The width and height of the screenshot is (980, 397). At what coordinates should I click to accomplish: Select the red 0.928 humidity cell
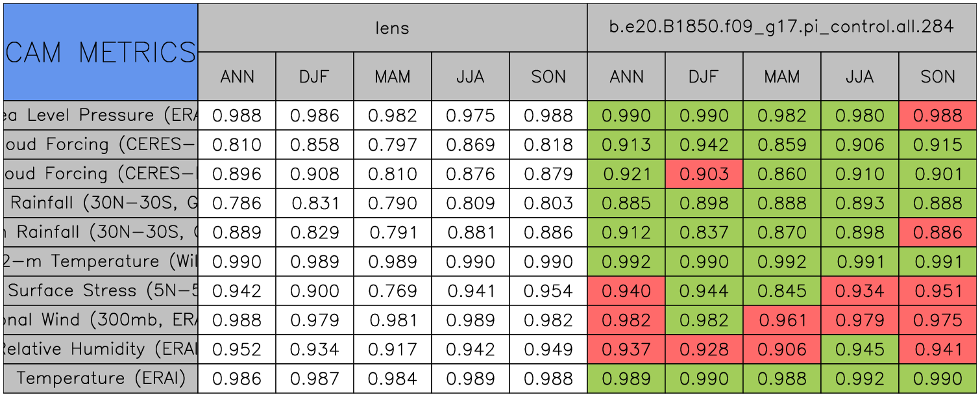coord(704,350)
